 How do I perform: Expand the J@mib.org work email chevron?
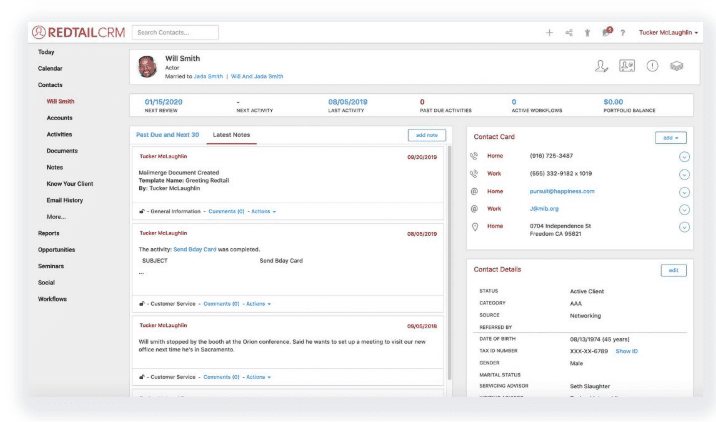[684, 209]
